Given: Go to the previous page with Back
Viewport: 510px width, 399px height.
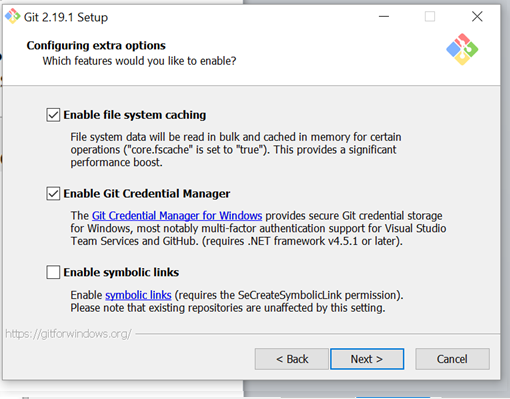Looking at the screenshot, I should tap(292, 359).
